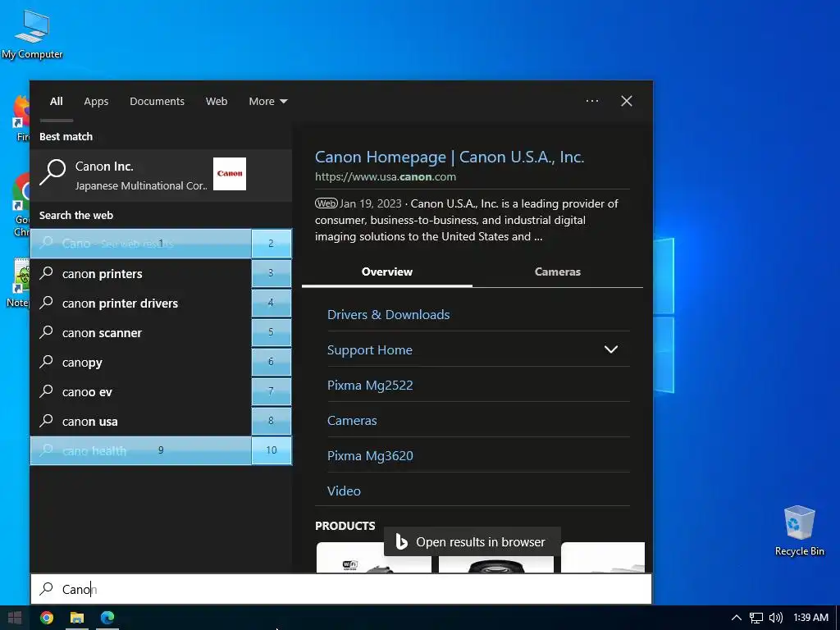Open the Windows Start button
The width and height of the screenshot is (840, 630).
pos(15,618)
